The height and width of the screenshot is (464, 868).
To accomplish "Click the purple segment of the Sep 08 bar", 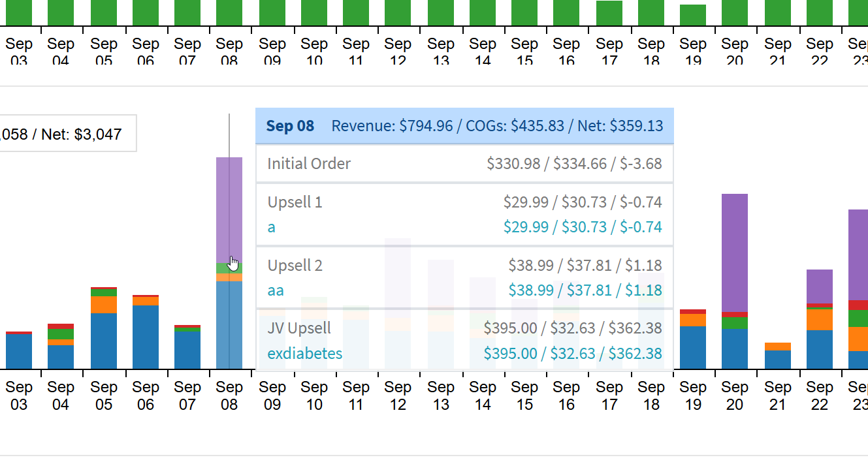I will pyautogui.click(x=229, y=209).
